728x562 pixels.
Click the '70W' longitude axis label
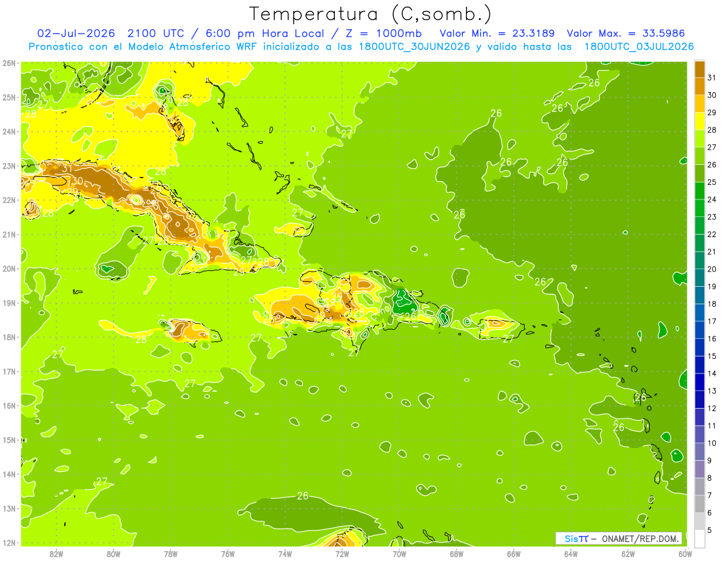coord(399,554)
